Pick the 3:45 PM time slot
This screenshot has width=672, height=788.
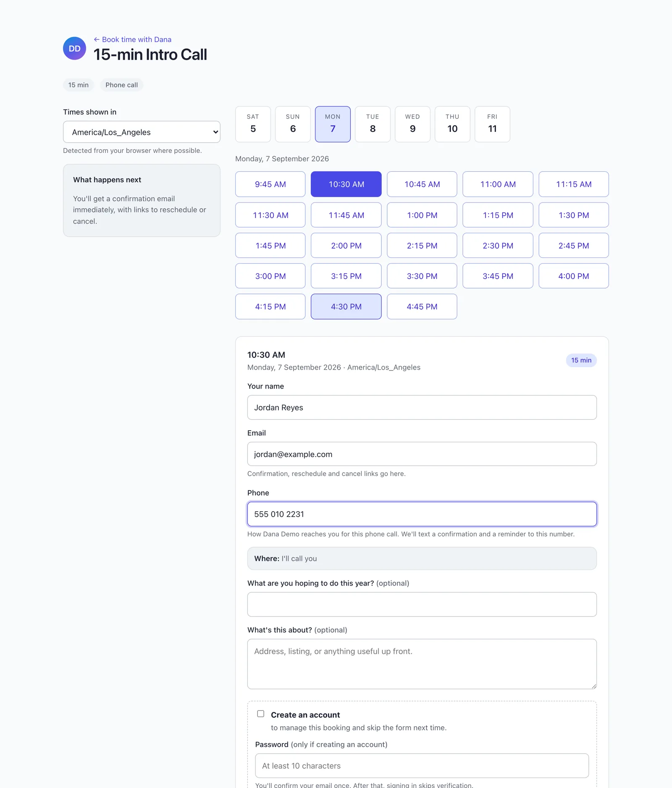pyautogui.click(x=498, y=276)
